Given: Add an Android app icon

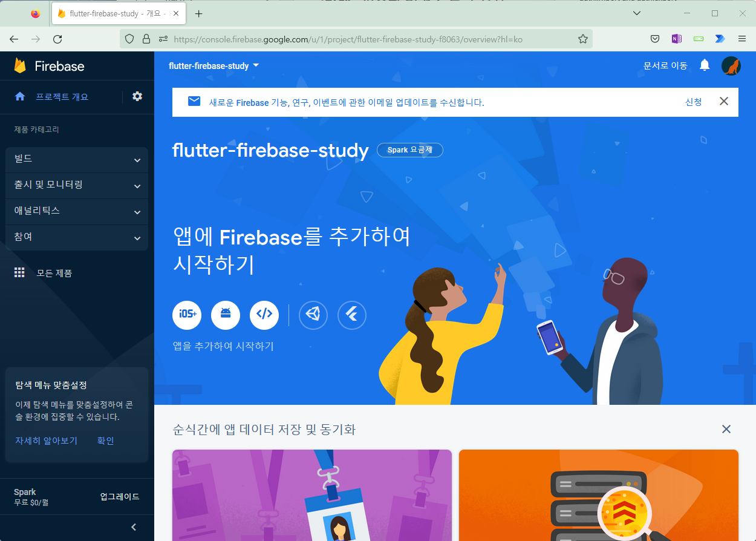Looking at the screenshot, I should (226, 315).
